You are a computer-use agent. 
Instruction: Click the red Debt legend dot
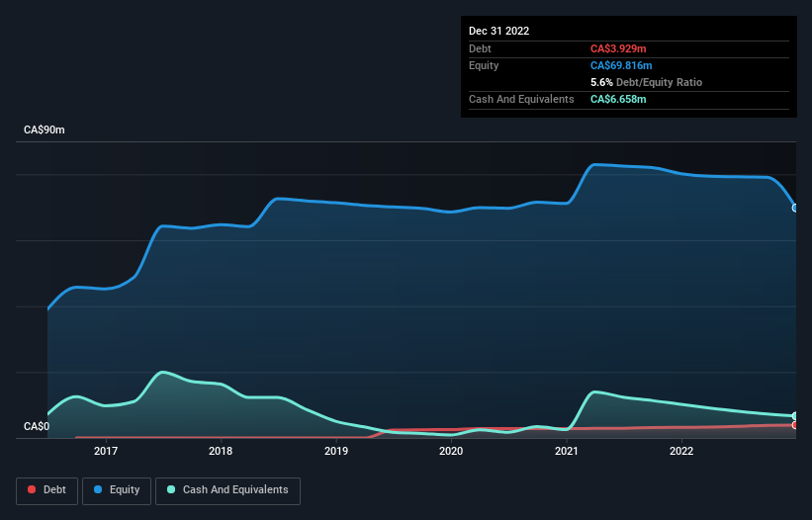[x=32, y=489]
